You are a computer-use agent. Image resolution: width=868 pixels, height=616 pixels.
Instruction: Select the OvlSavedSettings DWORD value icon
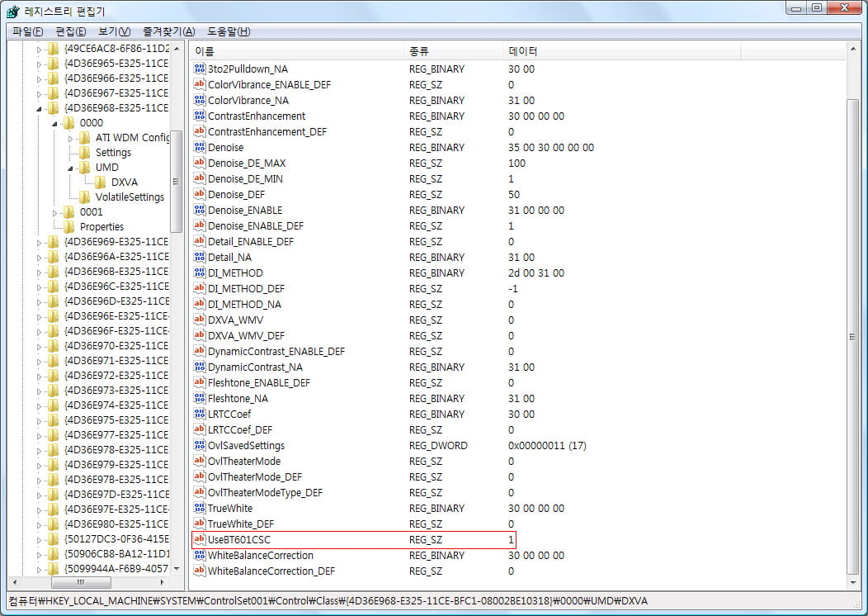[x=199, y=445]
